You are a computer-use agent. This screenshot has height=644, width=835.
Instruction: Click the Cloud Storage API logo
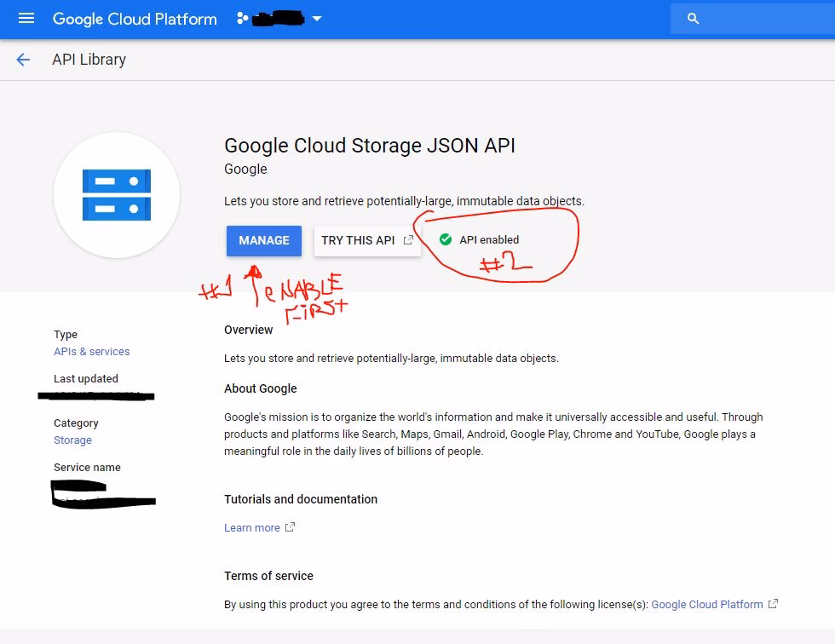[117, 195]
